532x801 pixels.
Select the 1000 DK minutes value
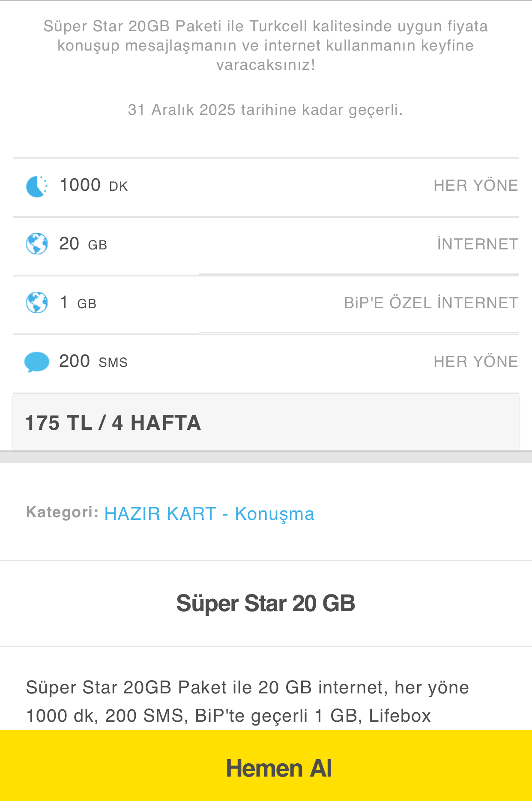[93, 186]
